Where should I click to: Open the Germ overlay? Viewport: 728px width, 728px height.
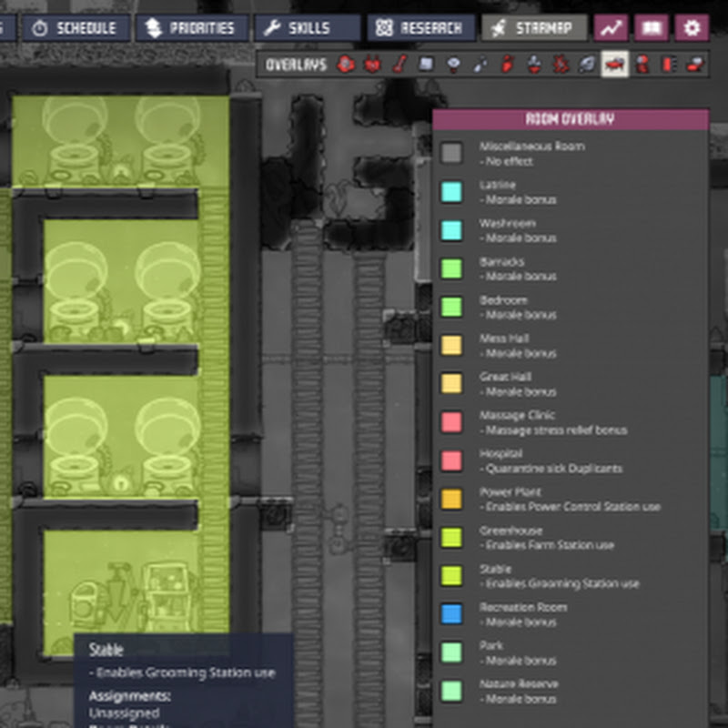(x=561, y=65)
